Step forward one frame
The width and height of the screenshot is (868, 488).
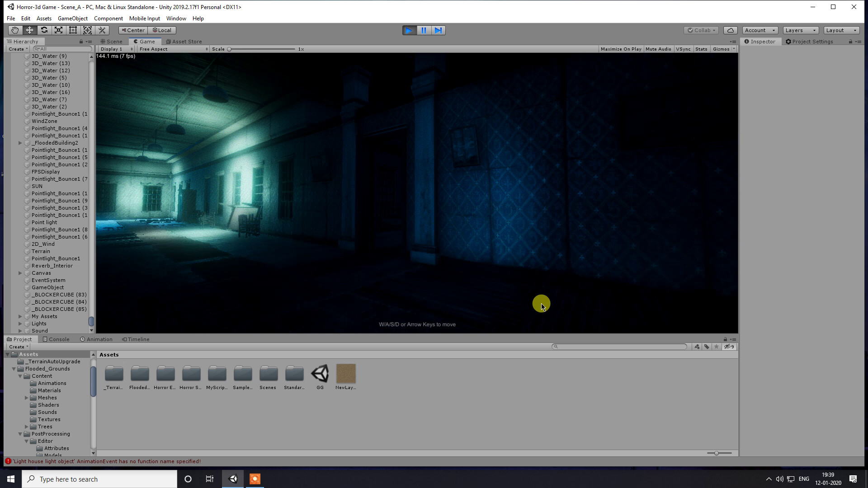coord(438,30)
